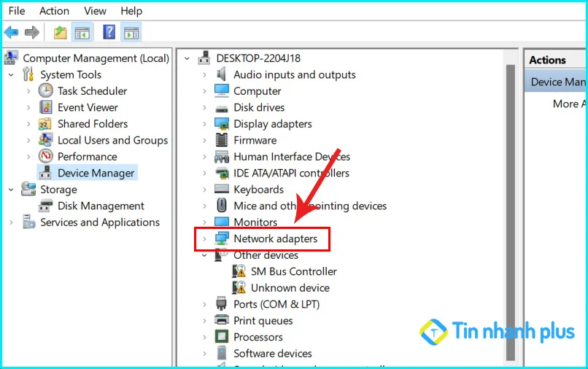The image size is (588, 369).
Task: Click the Device Manager header in Actions pane
Action: [x=555, y=82]
